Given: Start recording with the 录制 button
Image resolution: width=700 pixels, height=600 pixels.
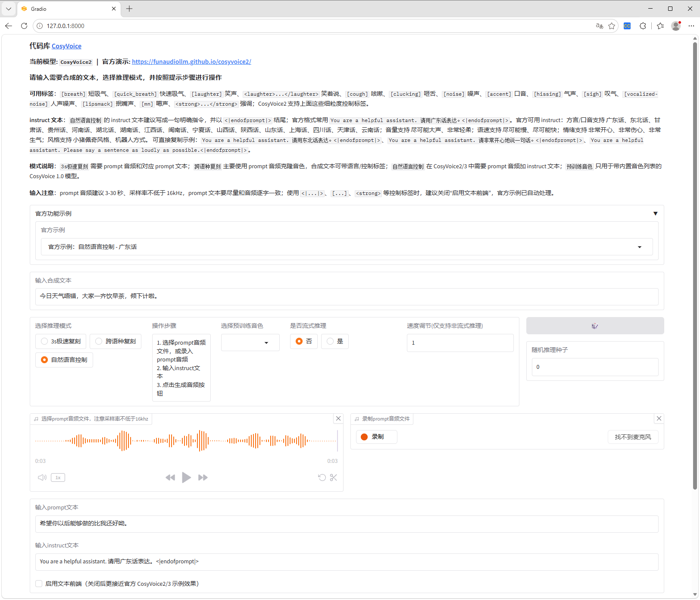Looking at the screenshot, I should [377, 437].
